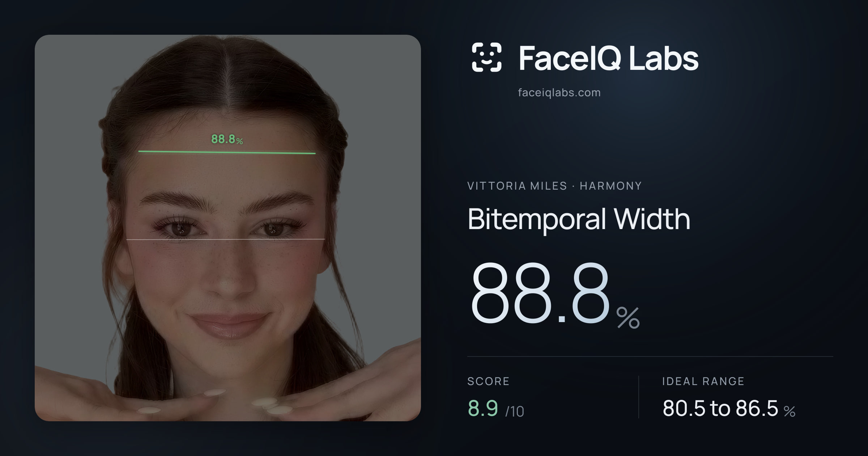The image size is (868, 456).
Task: Click the SCORE label
Action: (x=488, y=381)
